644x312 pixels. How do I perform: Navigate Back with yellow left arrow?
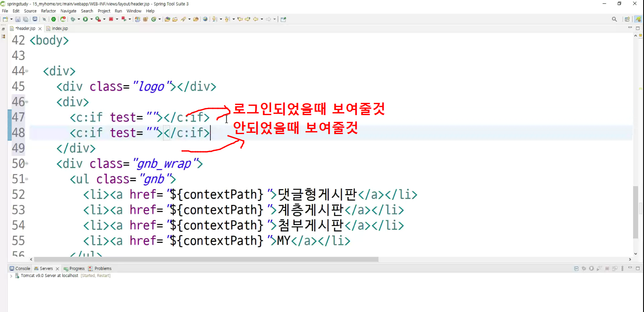[x=255, y=19]
